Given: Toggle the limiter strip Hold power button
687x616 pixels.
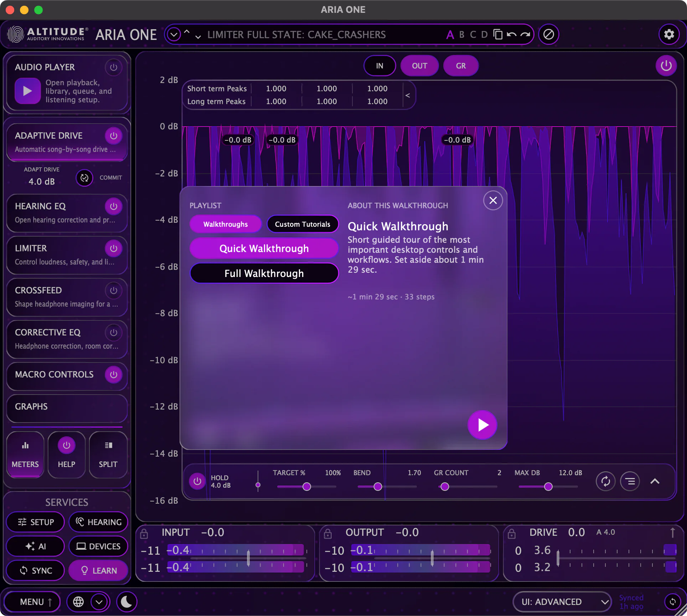Looking at the screenshot, I should coord(197,481).
